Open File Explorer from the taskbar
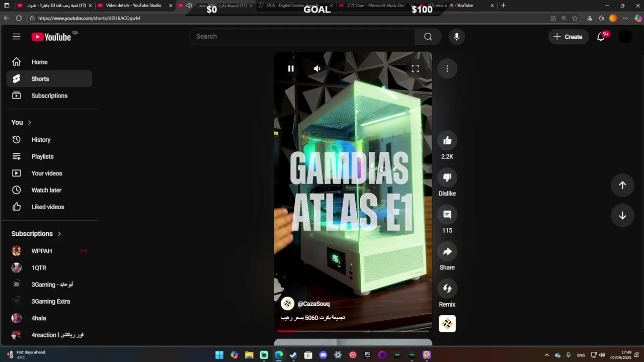Screen dimensions: 644x362 [249, 355]
